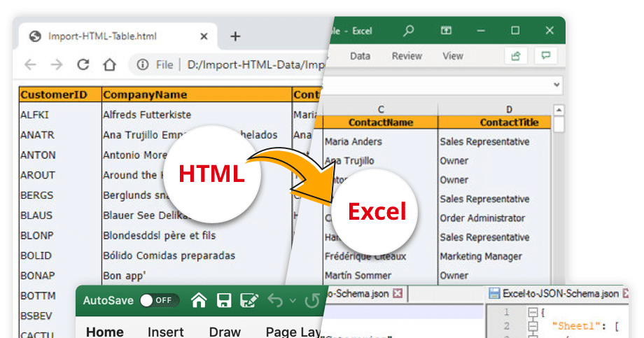Close the o-Schema.json editor tab
This screenshot has height=338, width=644.
398,294
